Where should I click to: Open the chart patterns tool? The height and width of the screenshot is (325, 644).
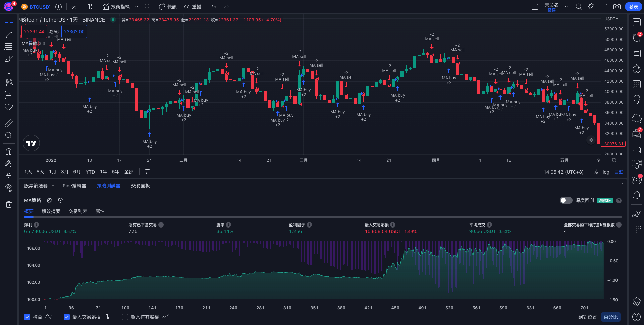pos(9,83)
